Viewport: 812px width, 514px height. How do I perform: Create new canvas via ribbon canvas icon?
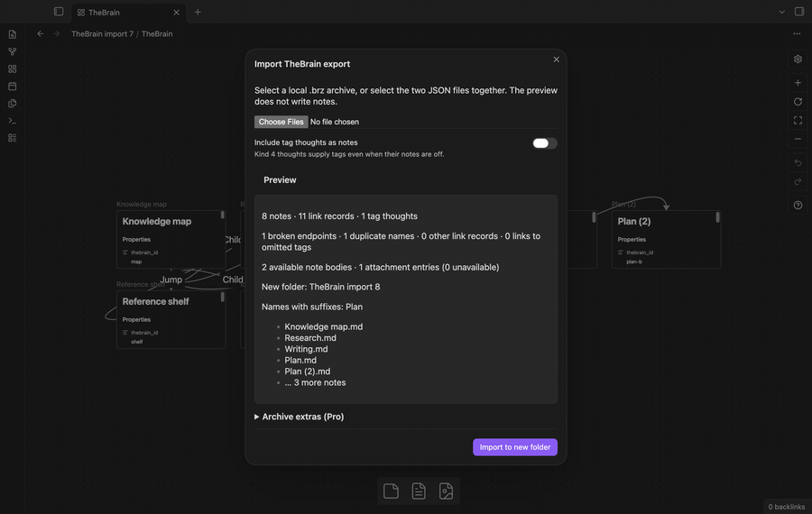tap(13, 69)
